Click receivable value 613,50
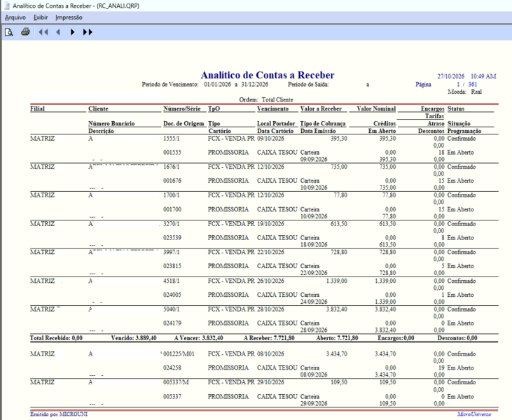This screenshot has height=420, width=512. pos(338,224)
